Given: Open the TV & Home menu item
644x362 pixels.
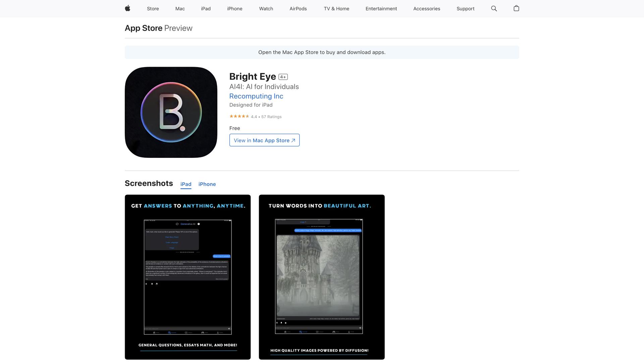Looking at the screenshot, I should coord(336,8).
